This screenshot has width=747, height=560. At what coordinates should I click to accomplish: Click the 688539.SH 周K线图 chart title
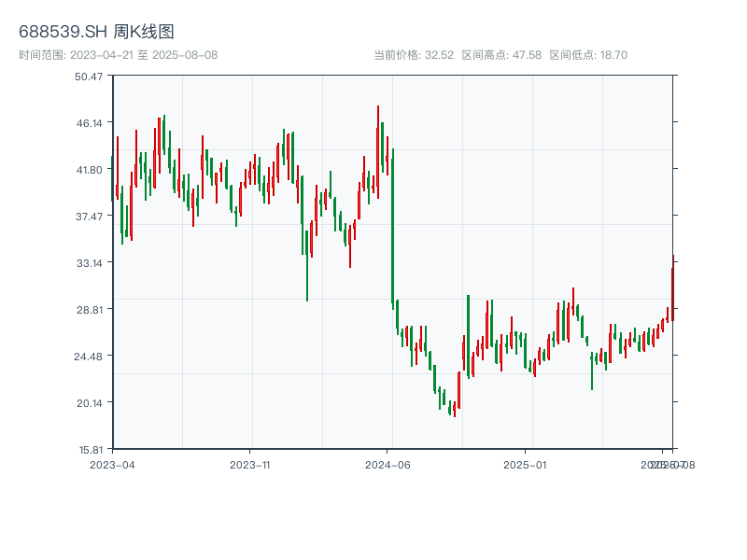(96, 32)
